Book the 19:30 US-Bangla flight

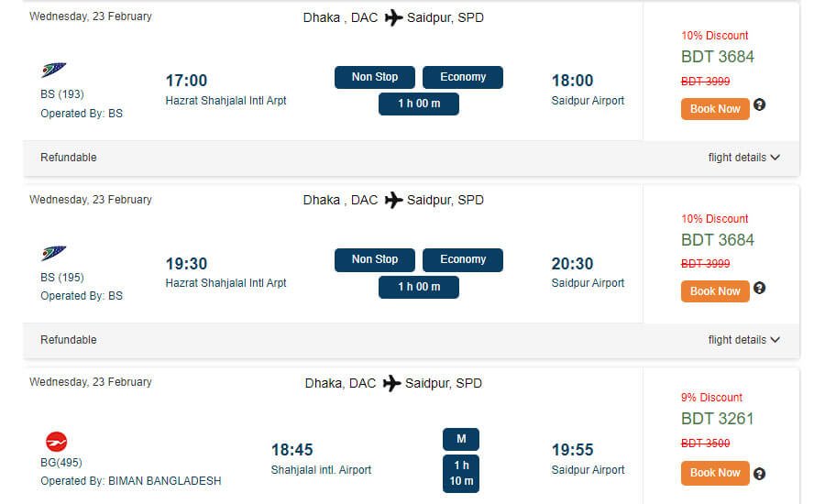click(715, 291)
